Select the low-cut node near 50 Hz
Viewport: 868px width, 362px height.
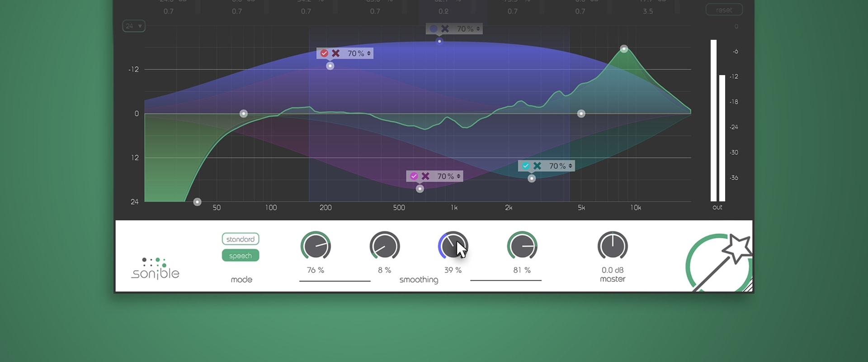(197, 202)
